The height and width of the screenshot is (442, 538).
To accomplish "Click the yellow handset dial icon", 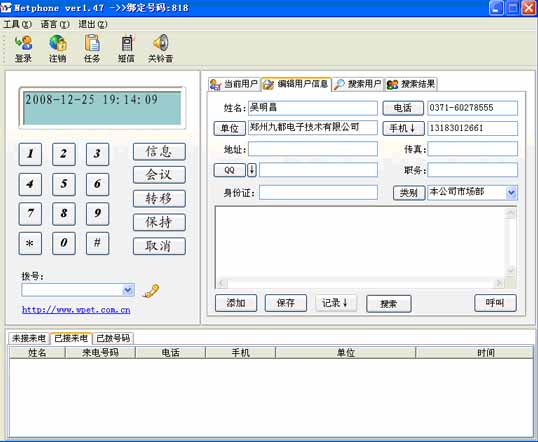I will [151, 291].
